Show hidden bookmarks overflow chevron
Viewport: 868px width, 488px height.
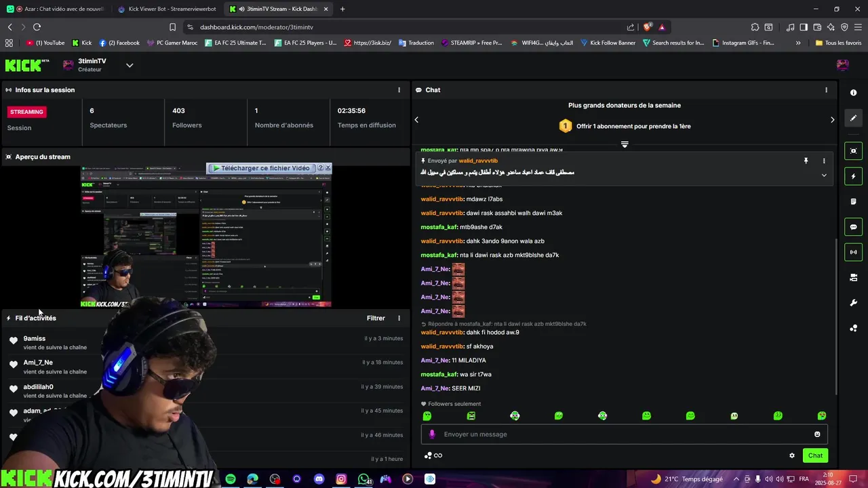click(x=798, y=43)
